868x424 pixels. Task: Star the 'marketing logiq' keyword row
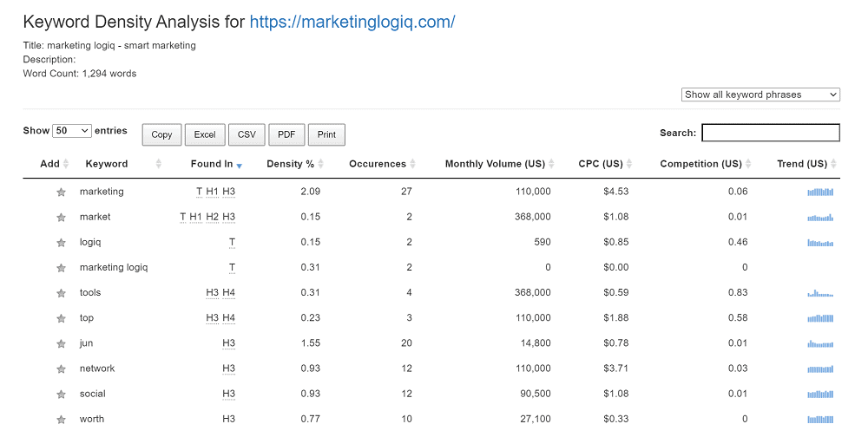click(x=61, y=268)
